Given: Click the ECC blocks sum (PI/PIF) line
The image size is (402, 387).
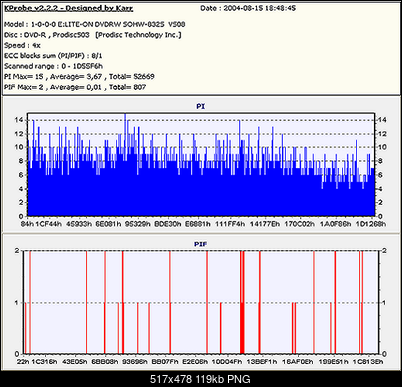Looking at the screenshot, I should pos(53,56).
